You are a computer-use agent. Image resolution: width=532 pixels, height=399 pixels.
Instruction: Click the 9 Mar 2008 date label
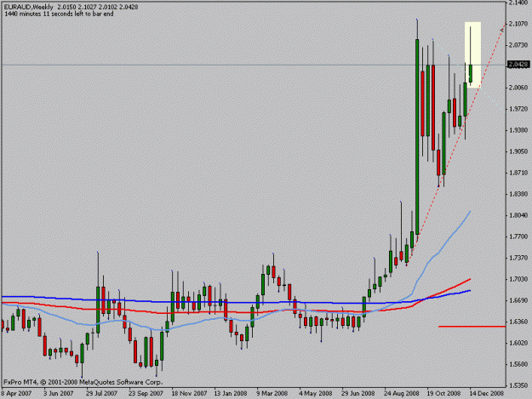tap(272, 394)
